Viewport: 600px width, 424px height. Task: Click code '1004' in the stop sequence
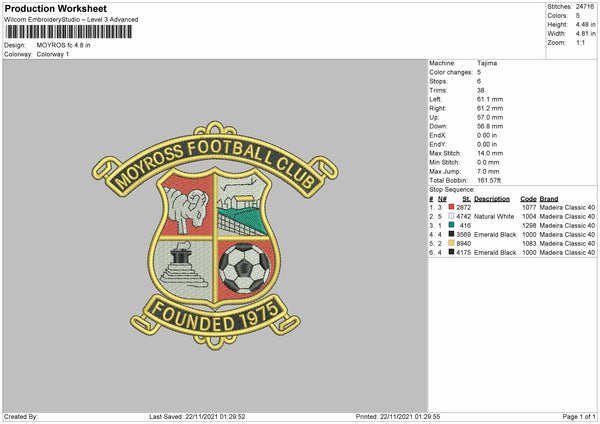click(x=529, y=216)
